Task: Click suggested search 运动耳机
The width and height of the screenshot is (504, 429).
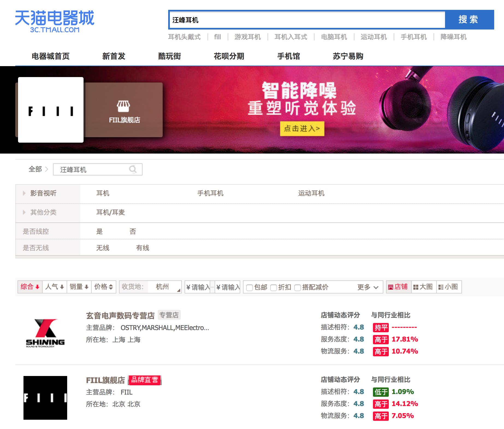Action: coord(374,37)
